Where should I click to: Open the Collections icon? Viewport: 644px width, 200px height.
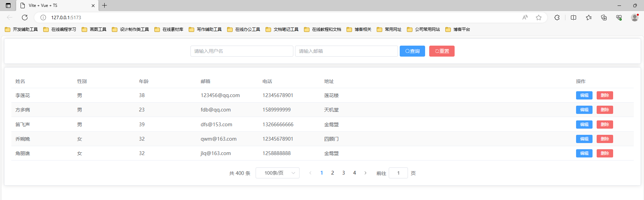click(604, 17)
